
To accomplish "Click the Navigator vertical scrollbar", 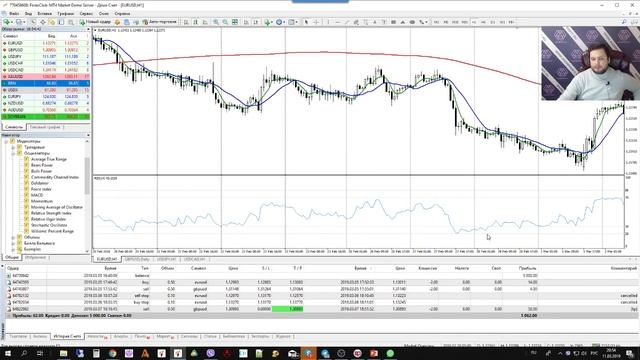I will (87, 176).
